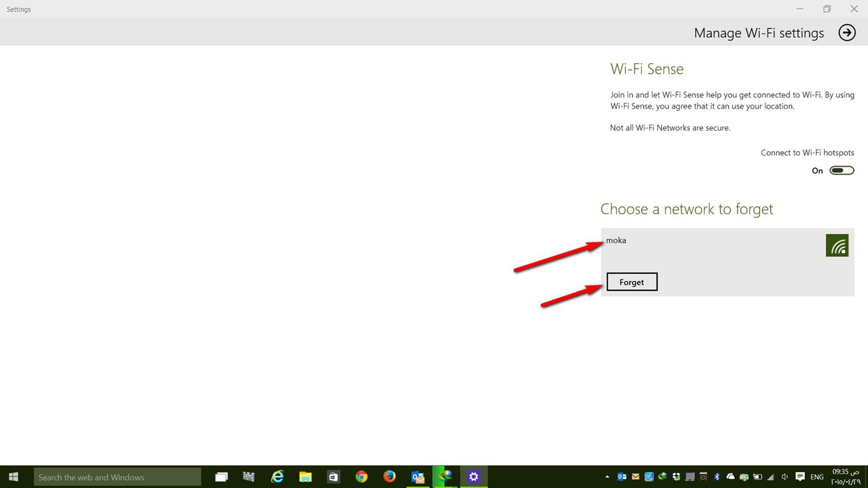Open Internet Download Manager taskbar icon
Image resolution: width=868 pixels, height=488 pixels.
click(x=446, y=477)
